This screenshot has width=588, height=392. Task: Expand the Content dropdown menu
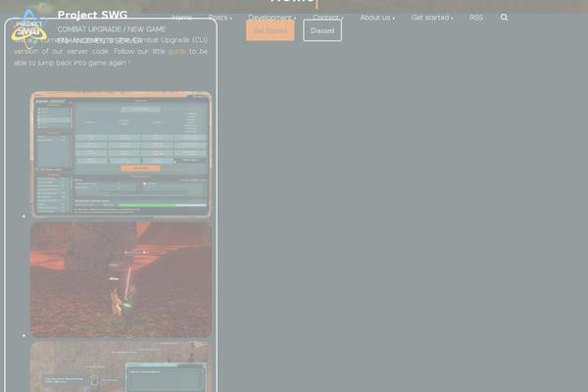[328, 18]
